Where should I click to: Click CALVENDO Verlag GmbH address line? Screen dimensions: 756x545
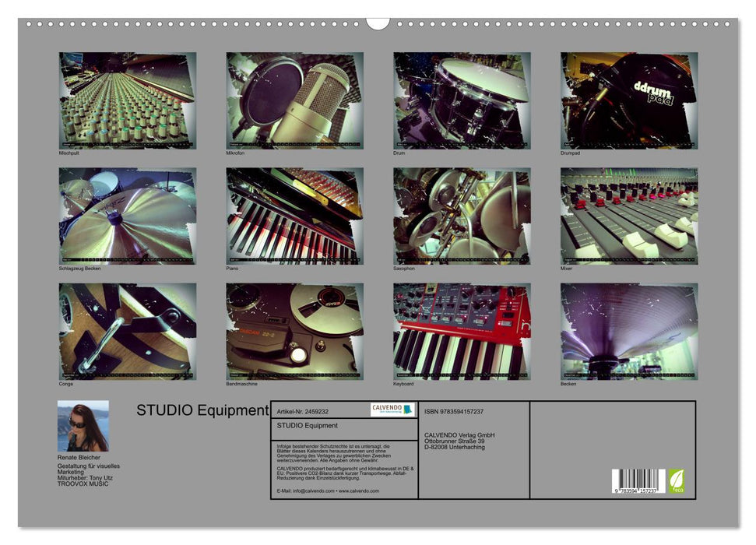[459, 435]
